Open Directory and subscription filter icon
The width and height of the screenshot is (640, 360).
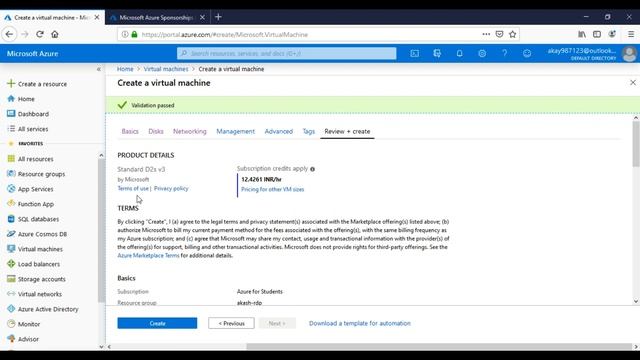(437, 53)
